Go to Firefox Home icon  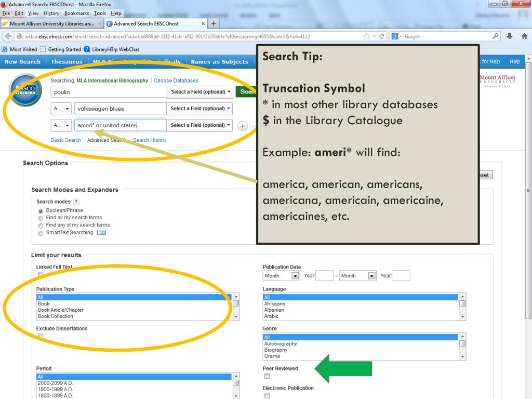coord(524,36)
